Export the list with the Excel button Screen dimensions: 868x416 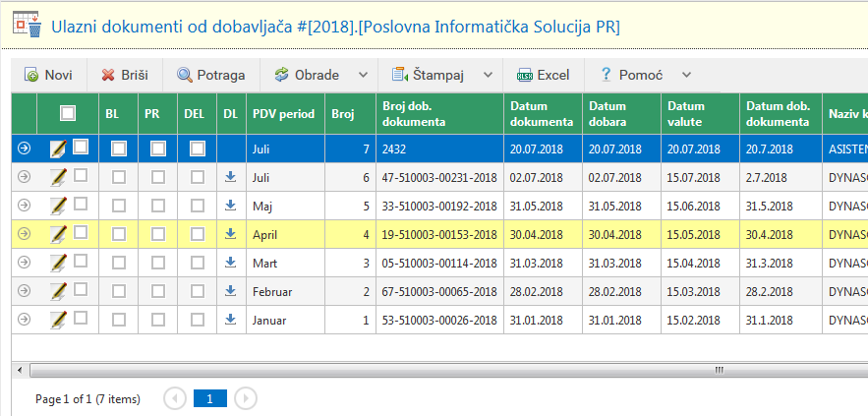click(544, 75)
